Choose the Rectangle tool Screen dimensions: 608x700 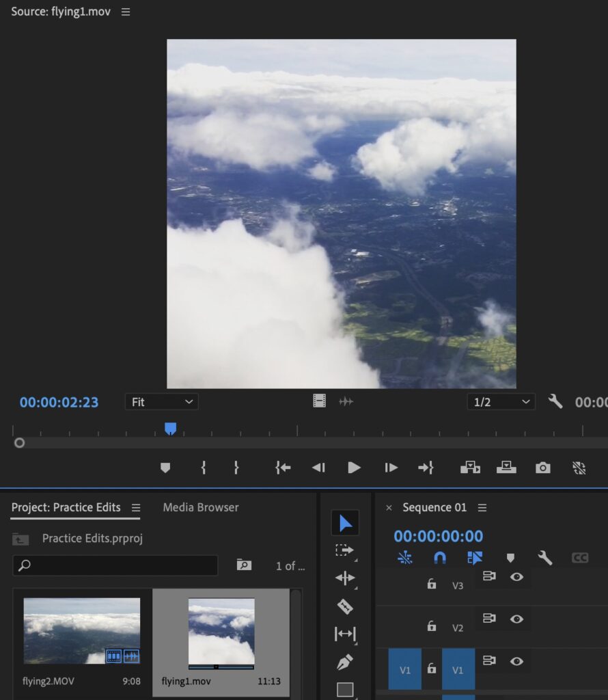click(345, 690)
